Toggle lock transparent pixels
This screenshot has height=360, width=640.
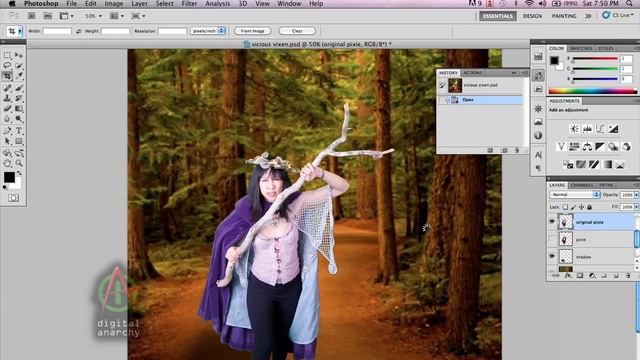tap(565, 207)
